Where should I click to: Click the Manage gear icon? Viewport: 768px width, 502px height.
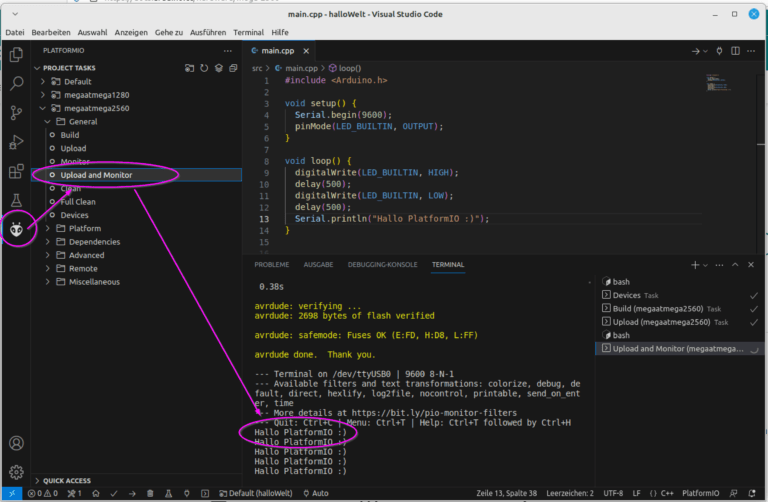[x=16, y=471]
